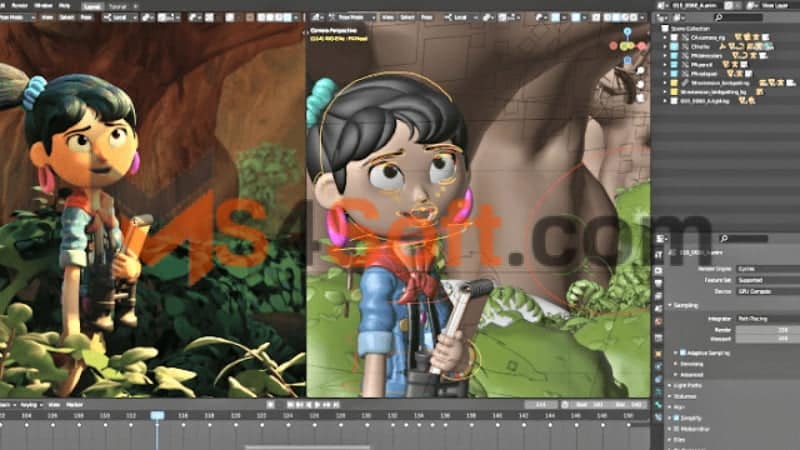Click the viewport zoom gizmo icon
The image size is (800, 450).
pyautogui.click(x=641, y=71)
